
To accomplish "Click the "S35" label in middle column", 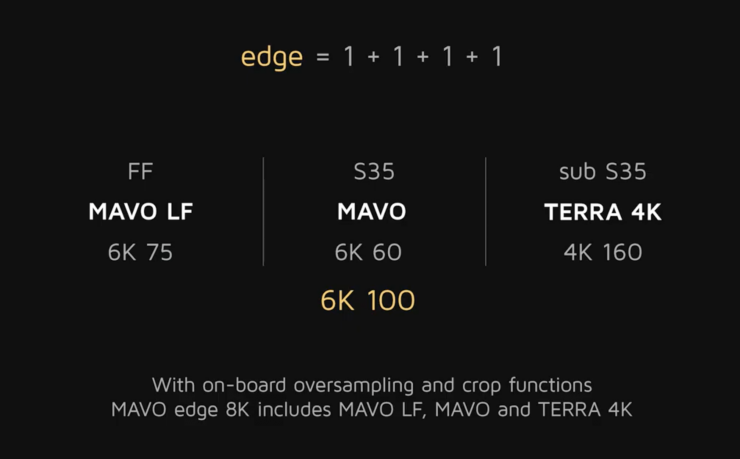I will (x=373, y=172).
